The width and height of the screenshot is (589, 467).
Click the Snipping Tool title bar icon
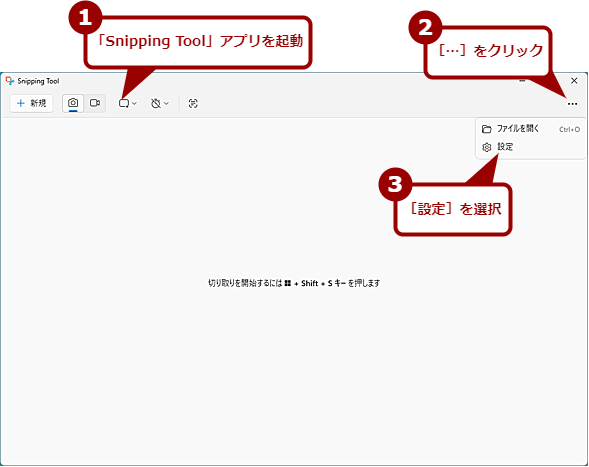tap(10, 80)
